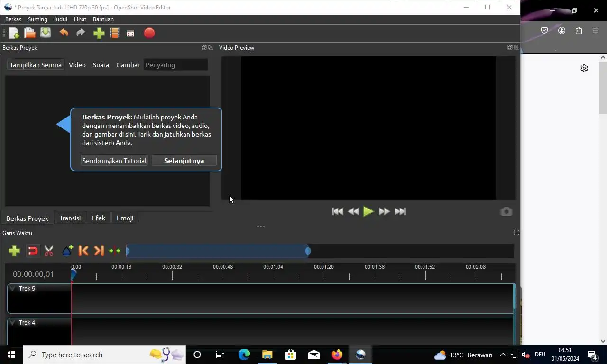Rewind the video preview
Screen dimensions: 607x364
click(x=353, y=211)
